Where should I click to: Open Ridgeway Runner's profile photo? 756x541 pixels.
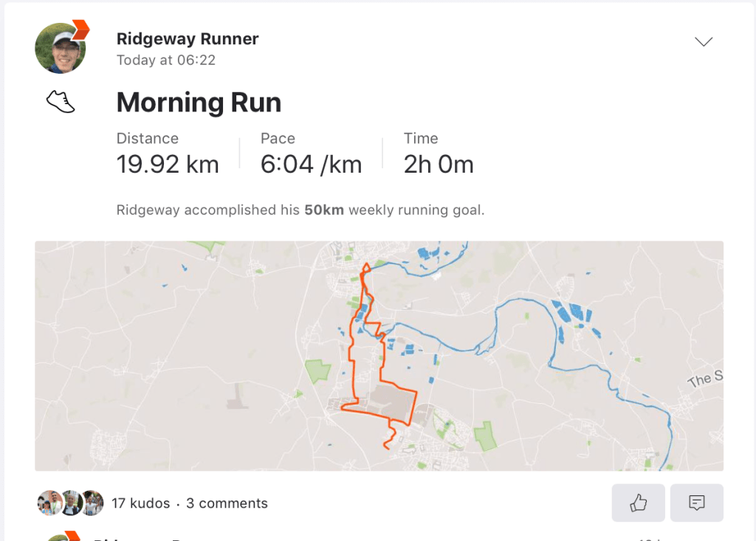(59, 49)
